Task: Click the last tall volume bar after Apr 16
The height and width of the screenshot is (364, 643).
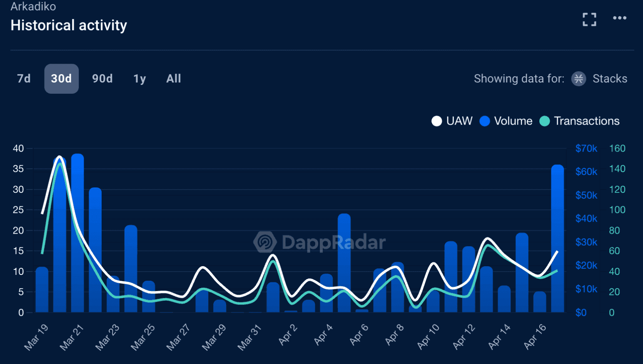Action: (x=558, y=238)
